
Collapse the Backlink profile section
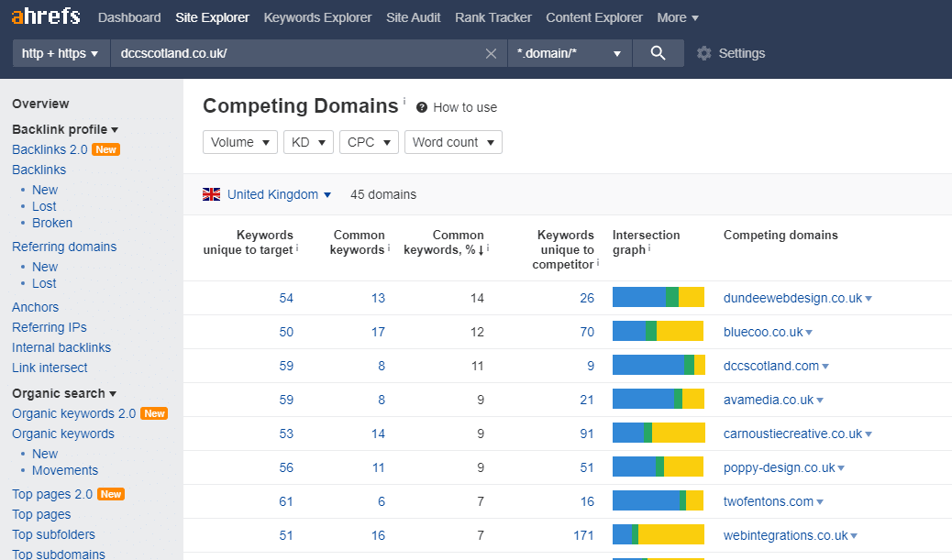click(x=65, y=129)
